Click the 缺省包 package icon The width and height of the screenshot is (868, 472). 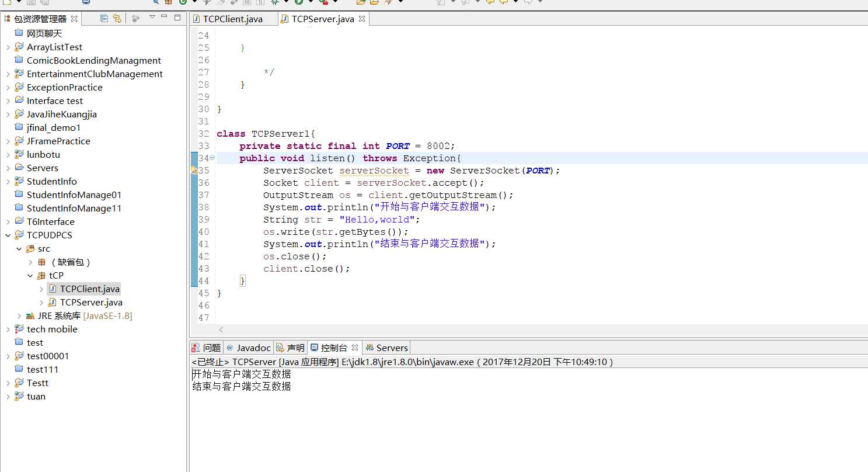click(41, 262)
